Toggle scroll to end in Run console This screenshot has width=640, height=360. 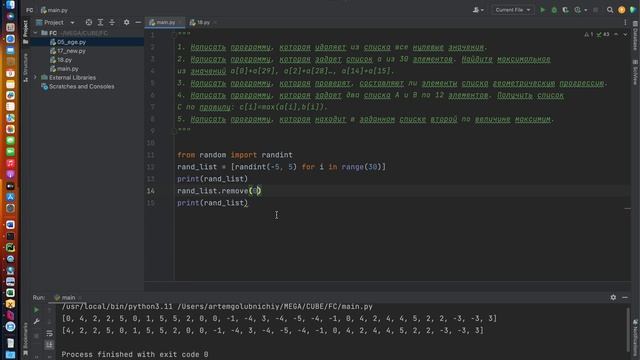tap(49, 345)
